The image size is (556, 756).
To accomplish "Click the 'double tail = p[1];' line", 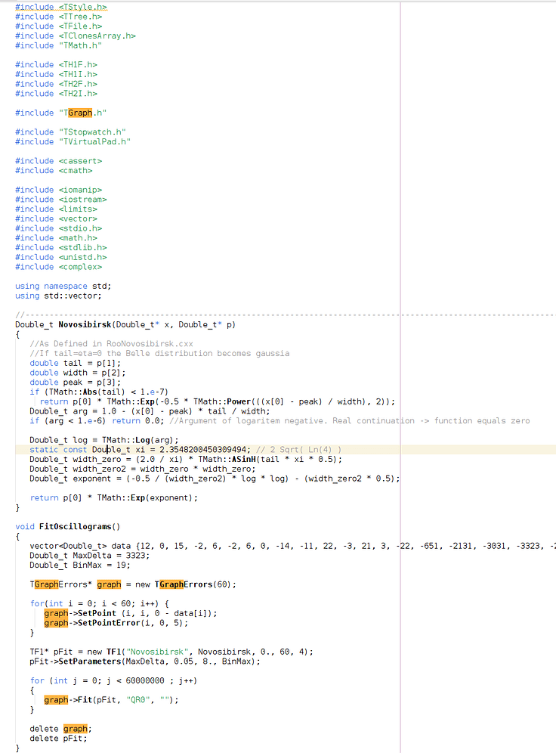I will [75, 363].
